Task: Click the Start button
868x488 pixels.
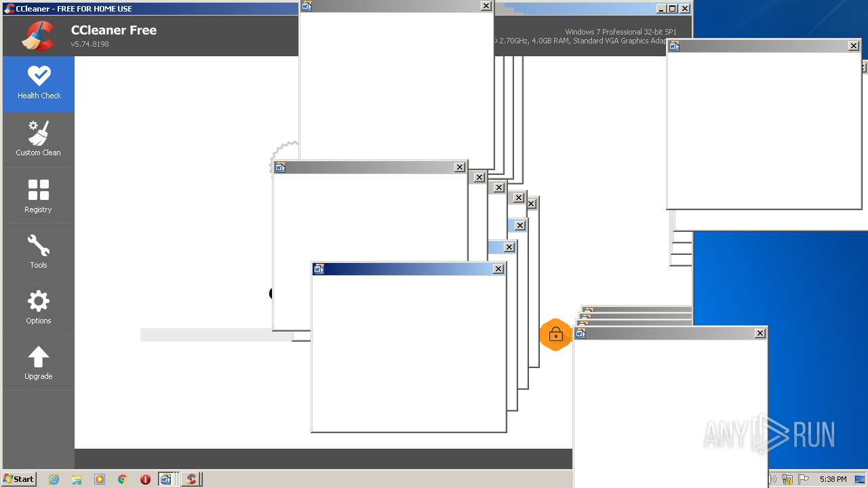Action: pos(19,479)
